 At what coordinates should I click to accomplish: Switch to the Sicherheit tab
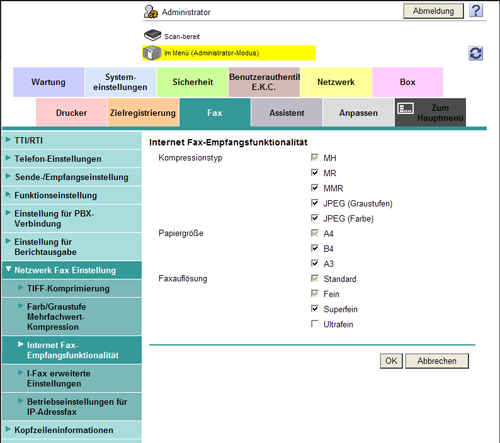click(192, 82)
